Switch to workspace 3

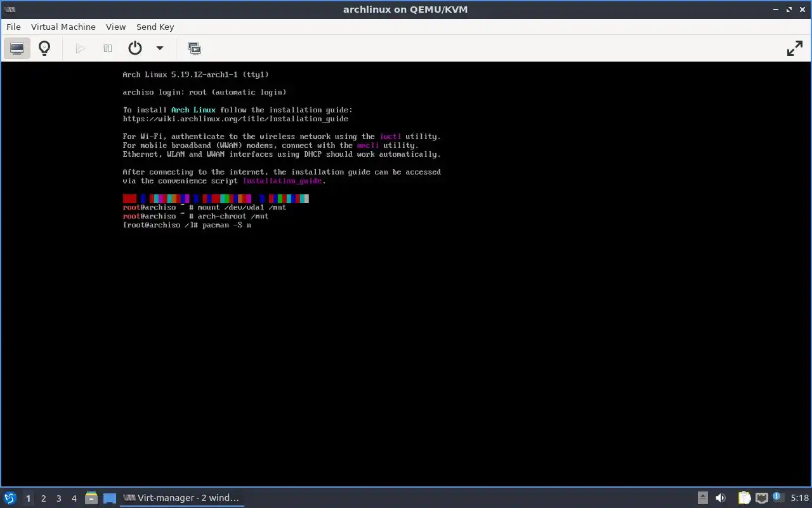[x=59, y=498]
